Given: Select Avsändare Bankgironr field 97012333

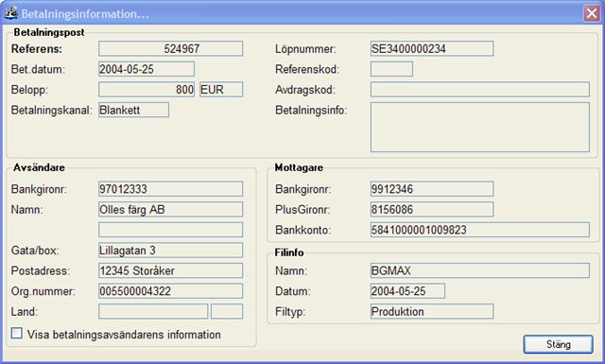Looking at the screenshot, I should point(170,189).
